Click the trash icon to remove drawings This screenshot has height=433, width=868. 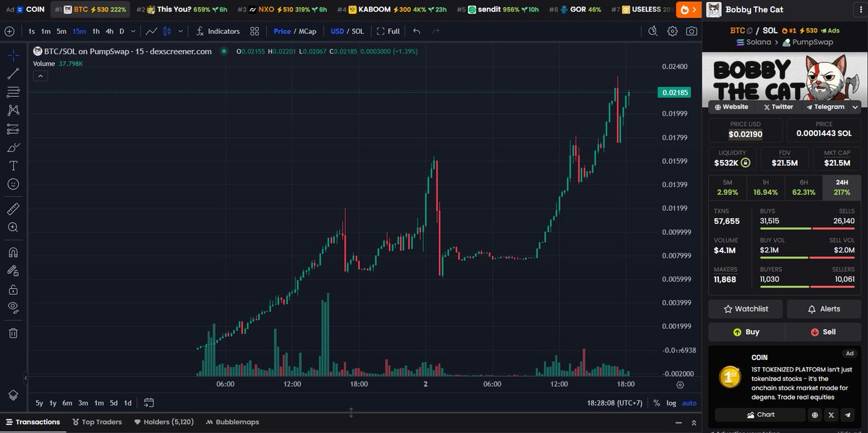coord(13,333)
